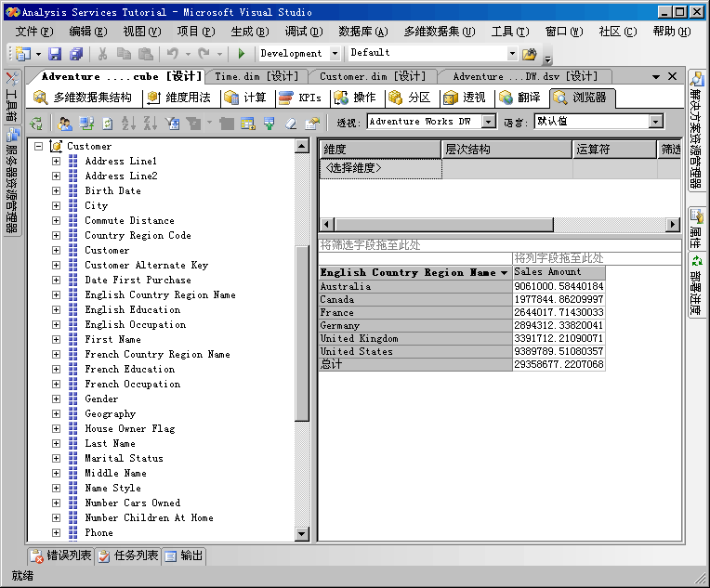
Task: Open the 多维数据集 menu
Action: click(439, 32)
